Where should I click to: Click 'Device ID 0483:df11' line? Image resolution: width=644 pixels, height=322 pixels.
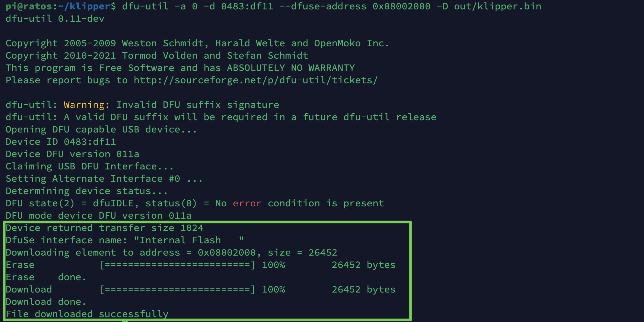(61, 142)
